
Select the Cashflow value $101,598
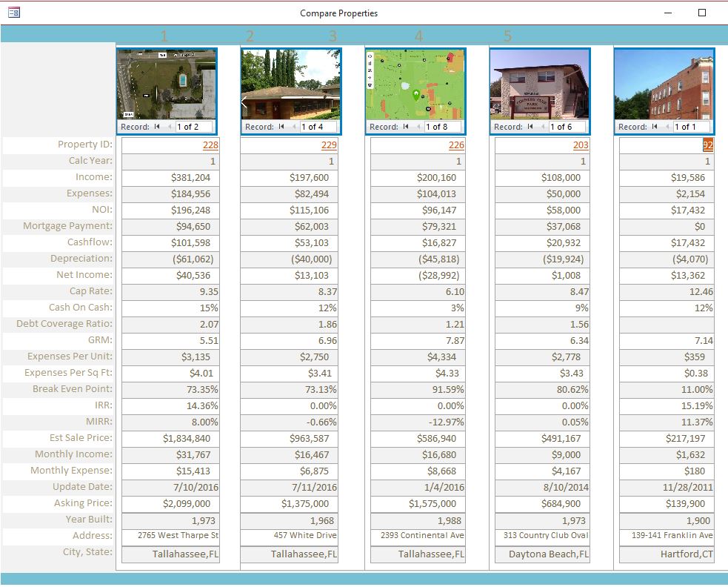coord(170,242)
